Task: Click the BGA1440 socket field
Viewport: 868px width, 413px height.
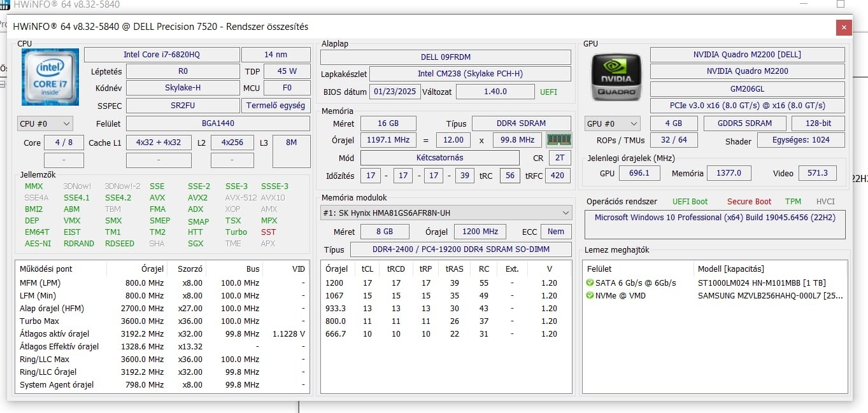Action: click(x=218, y=123)
